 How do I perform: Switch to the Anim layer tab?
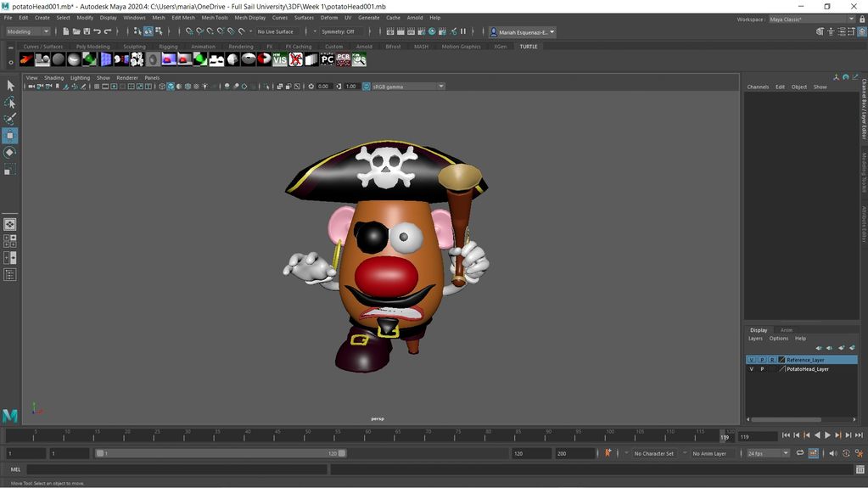pos(787,330)
